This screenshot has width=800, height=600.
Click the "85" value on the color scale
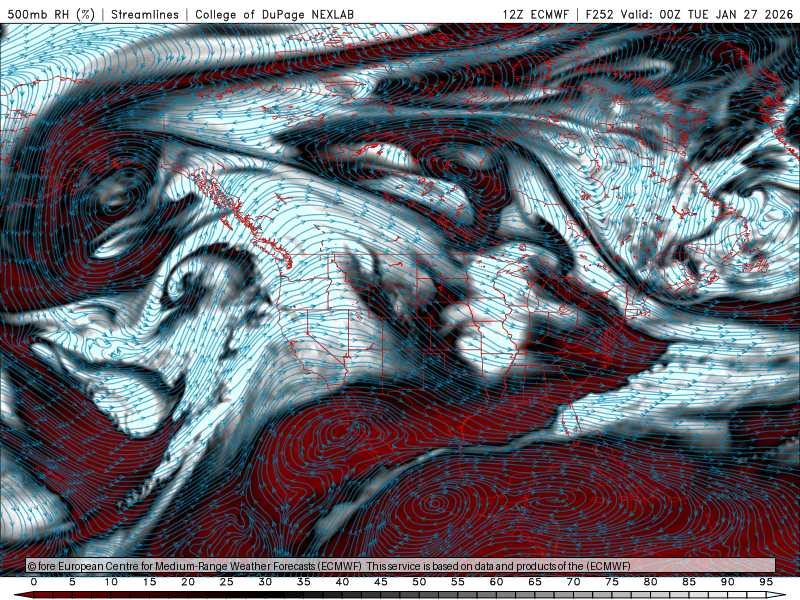click(689, 582)
